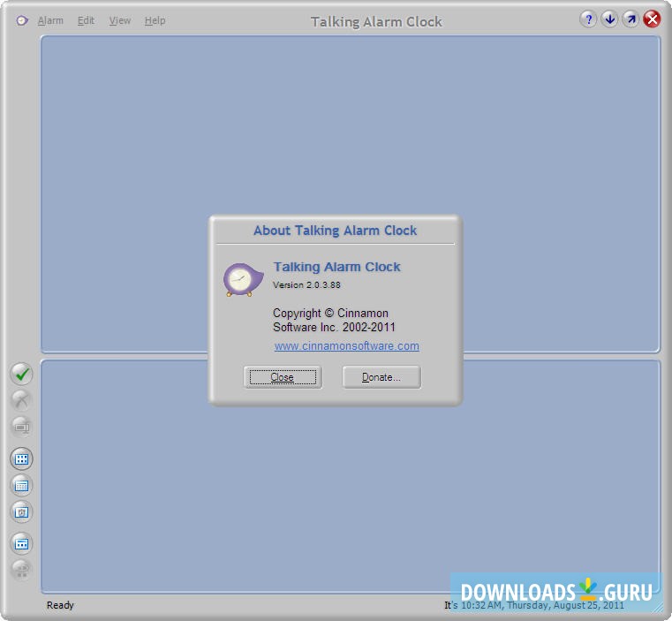Click the Donate... button

(381, 377)
